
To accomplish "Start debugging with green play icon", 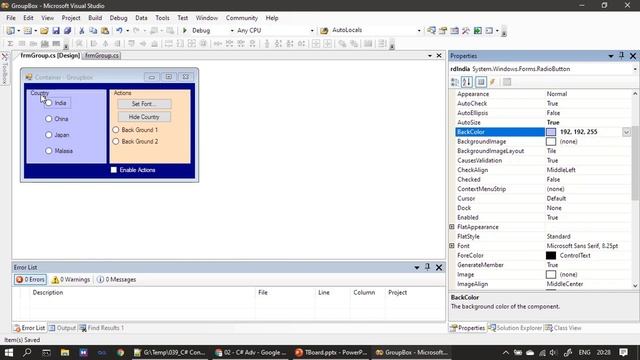I will point(184,31).
